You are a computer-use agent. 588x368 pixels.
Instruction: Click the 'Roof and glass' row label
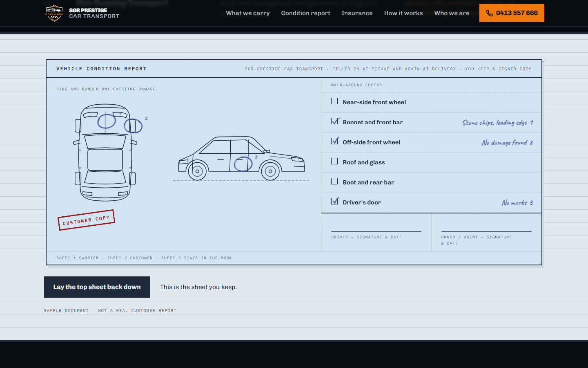(x=364, y=162)
